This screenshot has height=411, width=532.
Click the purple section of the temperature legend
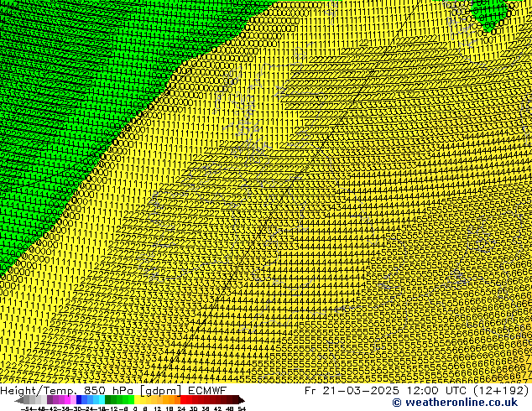[x=62, y=400]
